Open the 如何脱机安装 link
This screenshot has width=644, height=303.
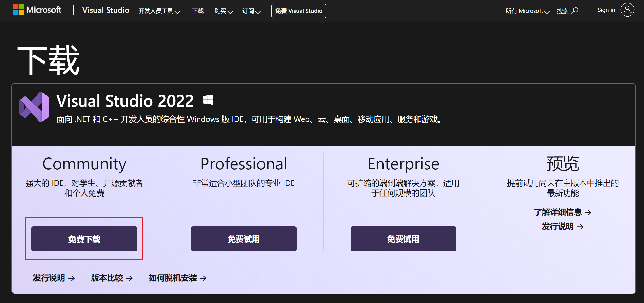pyautogui.click(x=178, y=278)
